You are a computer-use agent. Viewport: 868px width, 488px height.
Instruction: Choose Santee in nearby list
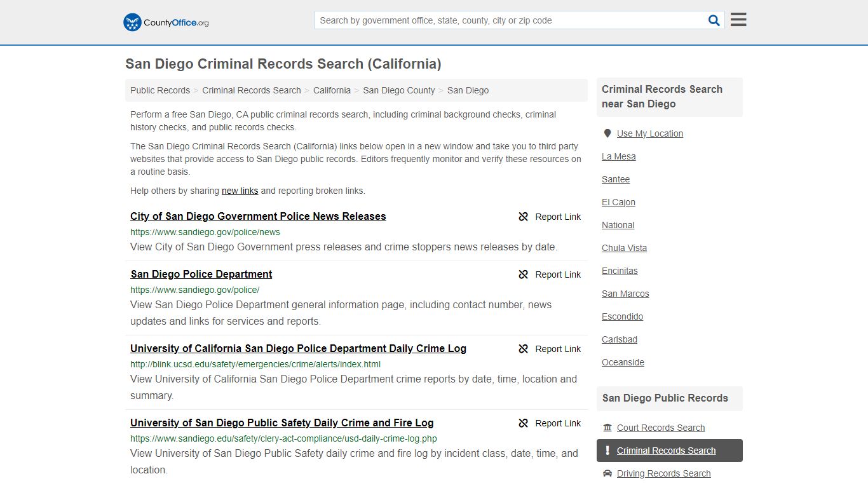click(616, 179)
